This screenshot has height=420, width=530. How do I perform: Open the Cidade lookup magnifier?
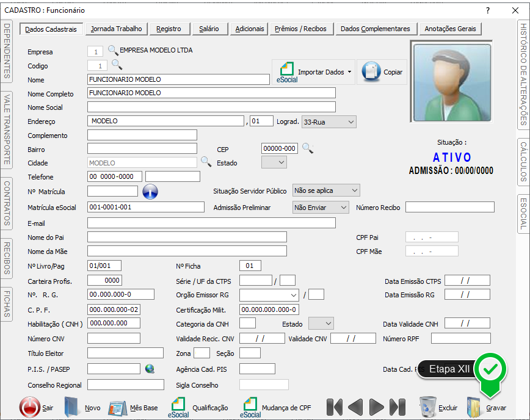click(206, 162)
